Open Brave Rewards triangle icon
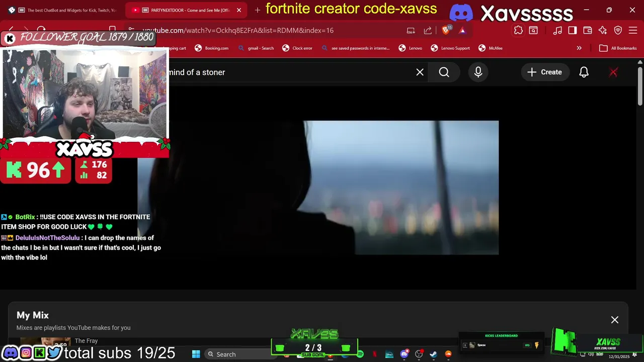Viewport: 644px width, 362px height. [x=462, y=30]
